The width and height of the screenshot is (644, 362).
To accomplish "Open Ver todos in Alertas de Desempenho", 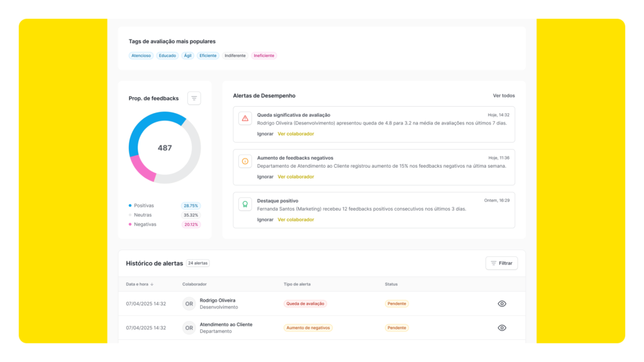I will coord(504,96).
